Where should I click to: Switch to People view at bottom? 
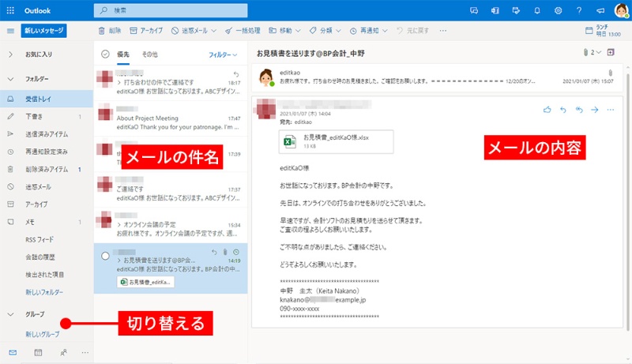pyautogui.click(x=63, y=353)
